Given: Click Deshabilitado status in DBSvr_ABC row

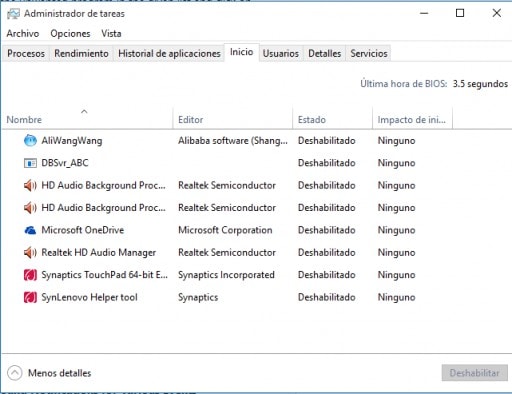Looking at the screenshot, I should (327, 163).
